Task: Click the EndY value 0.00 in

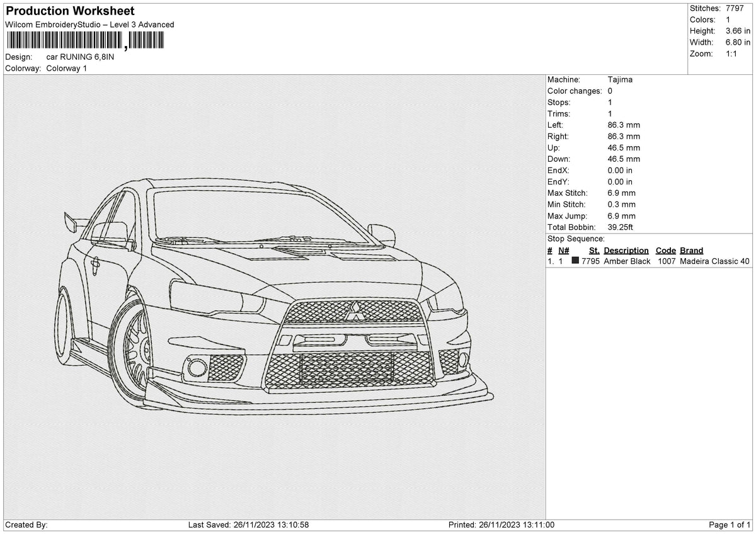Action: pyautogui.click(x=620, y=181)
